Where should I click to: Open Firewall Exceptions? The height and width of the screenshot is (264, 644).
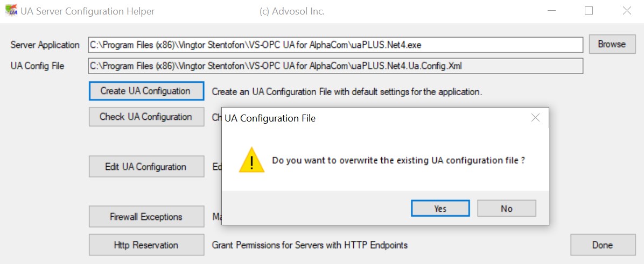coord(146,217)
